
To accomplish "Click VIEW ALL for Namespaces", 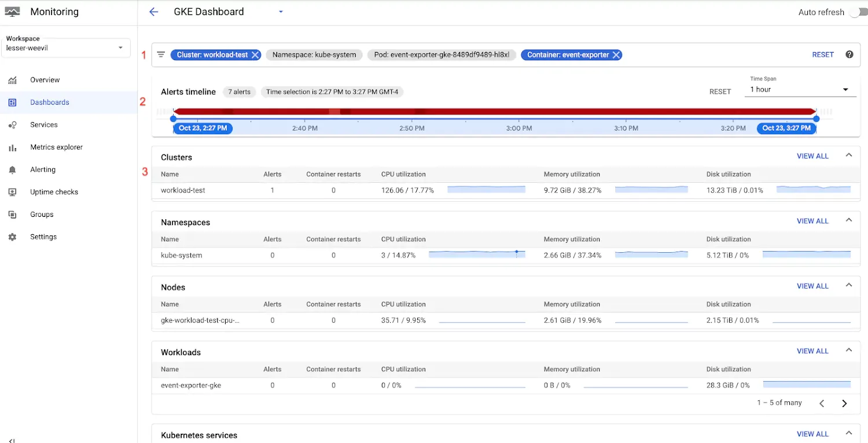I will [x=813, y=221].
